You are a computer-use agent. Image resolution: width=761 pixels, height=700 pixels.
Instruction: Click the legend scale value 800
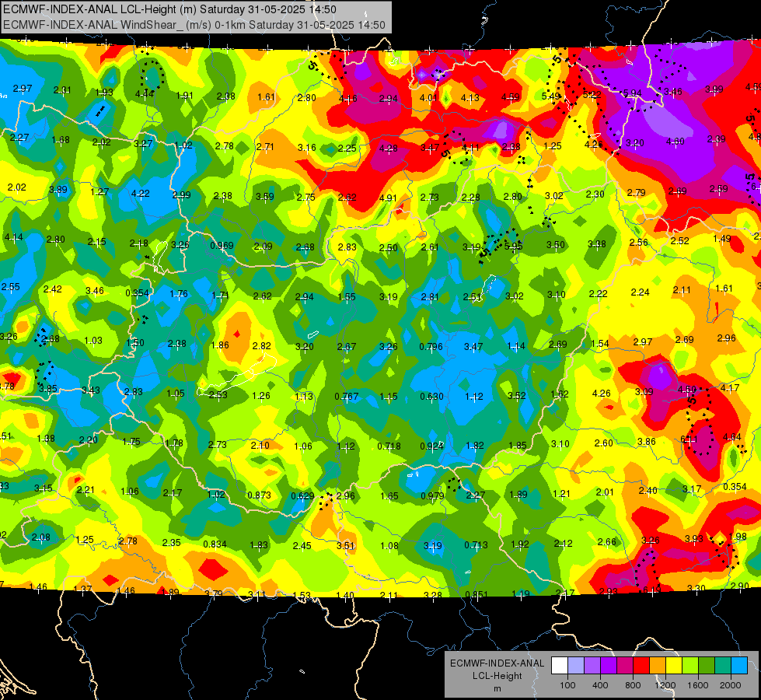pos(633,685)
